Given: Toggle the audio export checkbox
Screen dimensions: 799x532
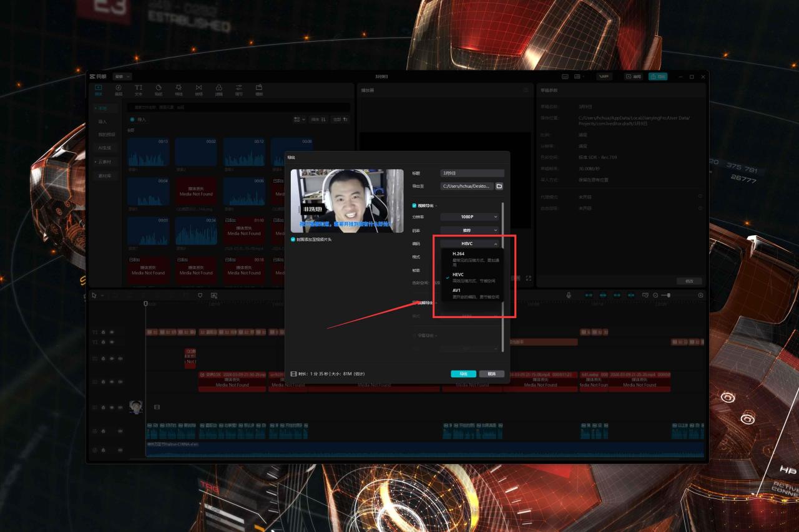Looking at the screenshot, I should 414,302.
